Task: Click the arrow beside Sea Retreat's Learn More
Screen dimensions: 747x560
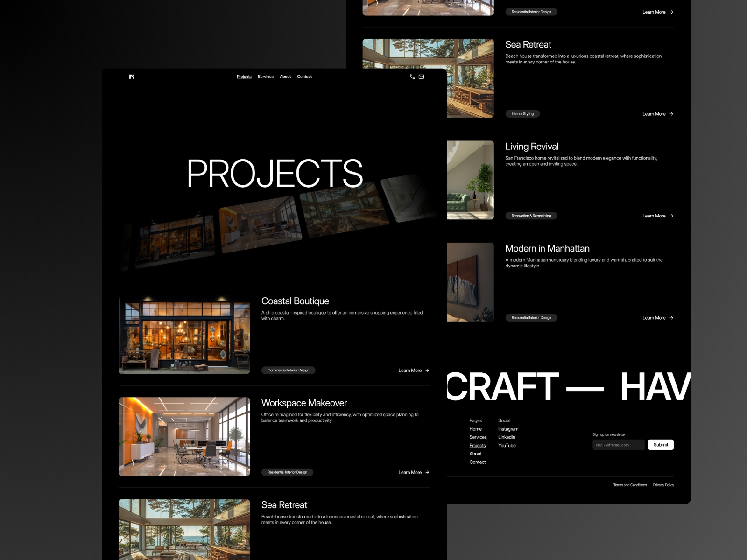Action: [671, 114]
